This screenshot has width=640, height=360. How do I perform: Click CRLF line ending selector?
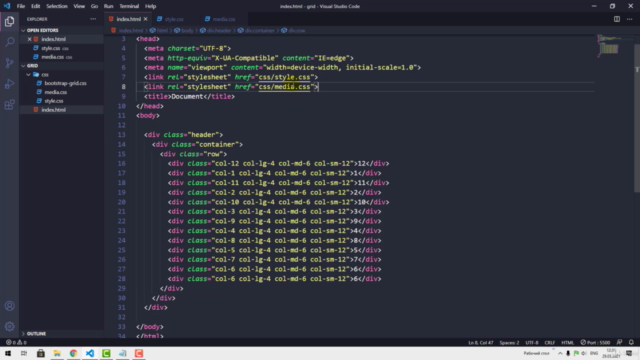click(x=549, y=342)
